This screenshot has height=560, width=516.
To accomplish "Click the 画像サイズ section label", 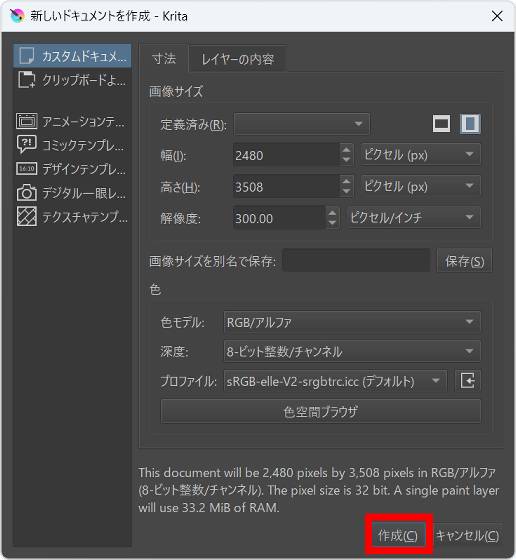I will (176, 91).
